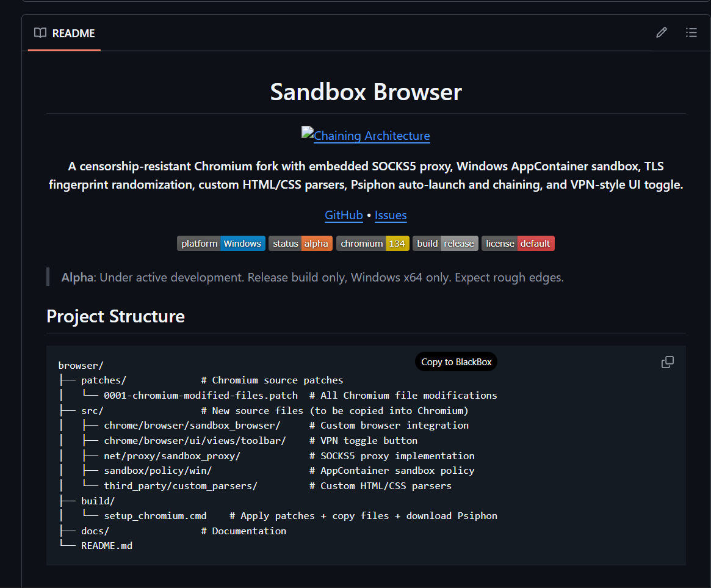
Task: Click the 'patches/' tree line
Action: pyautogui.click(x=103, y=380)
